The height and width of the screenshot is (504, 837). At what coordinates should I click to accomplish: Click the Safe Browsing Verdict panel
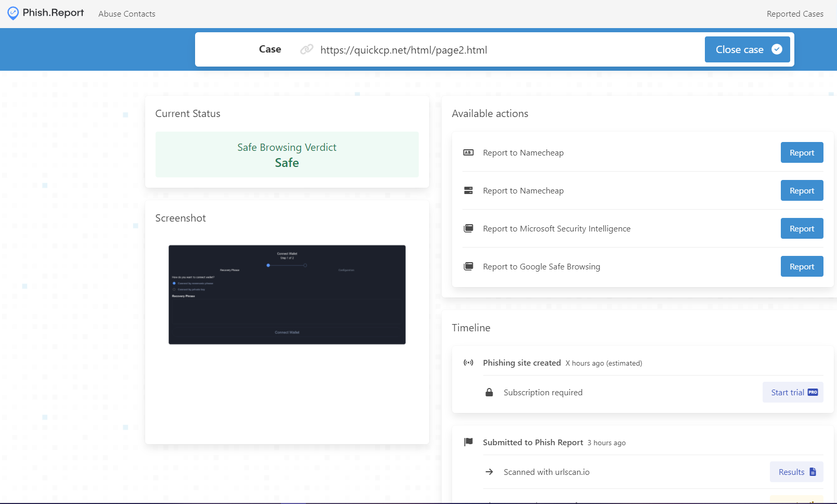click(287, 154)
